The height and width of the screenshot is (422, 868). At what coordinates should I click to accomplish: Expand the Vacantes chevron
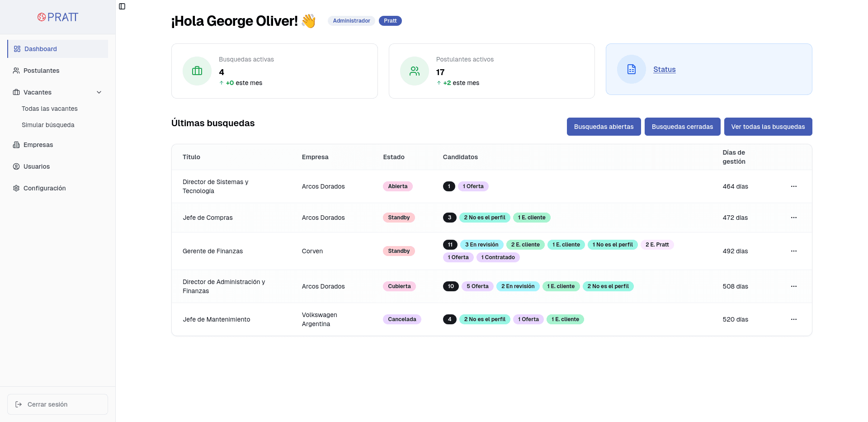(x=99, y=92)
